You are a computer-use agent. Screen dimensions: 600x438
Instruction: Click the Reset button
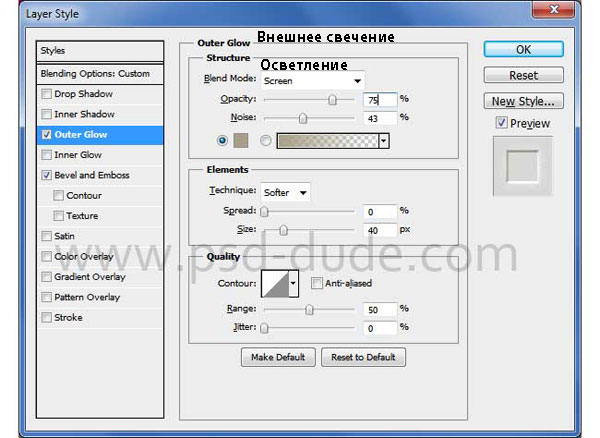pos(523,75)
